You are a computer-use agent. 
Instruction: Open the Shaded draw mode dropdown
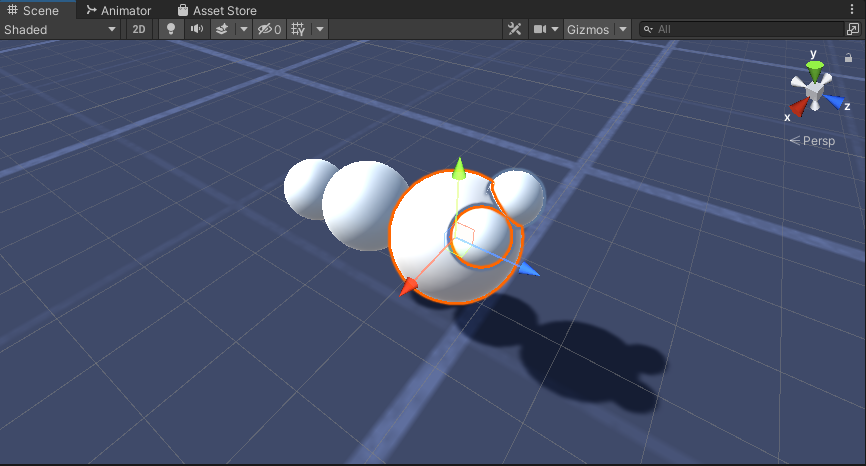(60, 29)
